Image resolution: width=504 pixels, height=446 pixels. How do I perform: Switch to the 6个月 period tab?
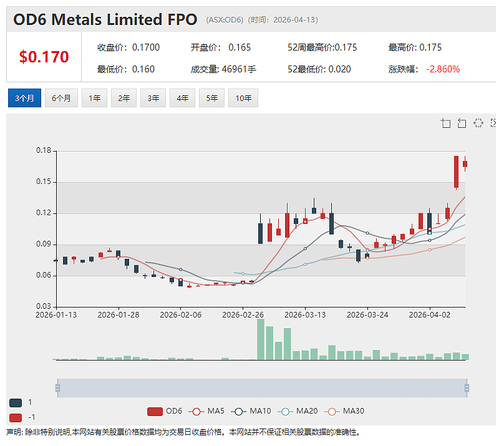pos(61,98)
